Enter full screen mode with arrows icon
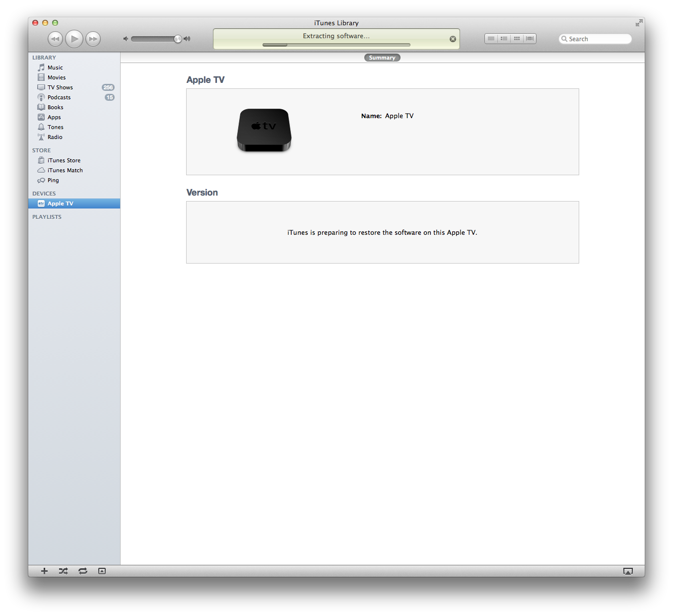673x616 pixels. pyautogui.click(x=639, y=23)
